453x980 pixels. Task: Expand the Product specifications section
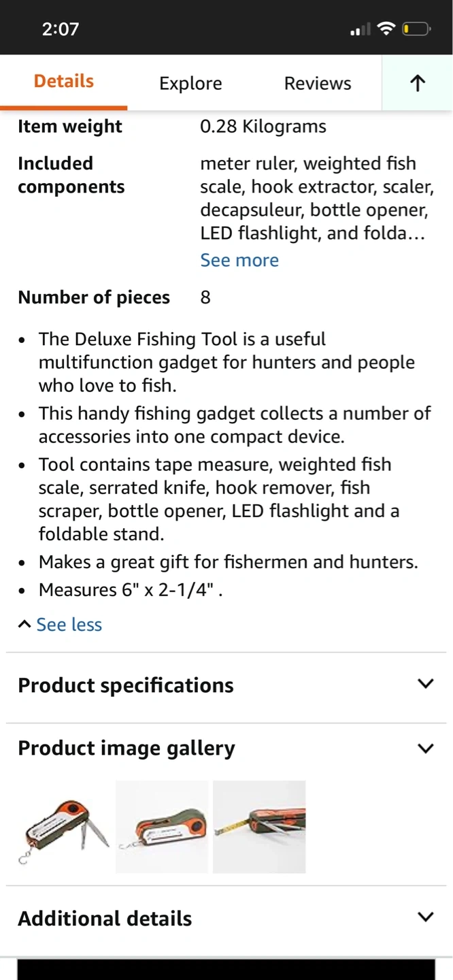(x=425, y=684)
